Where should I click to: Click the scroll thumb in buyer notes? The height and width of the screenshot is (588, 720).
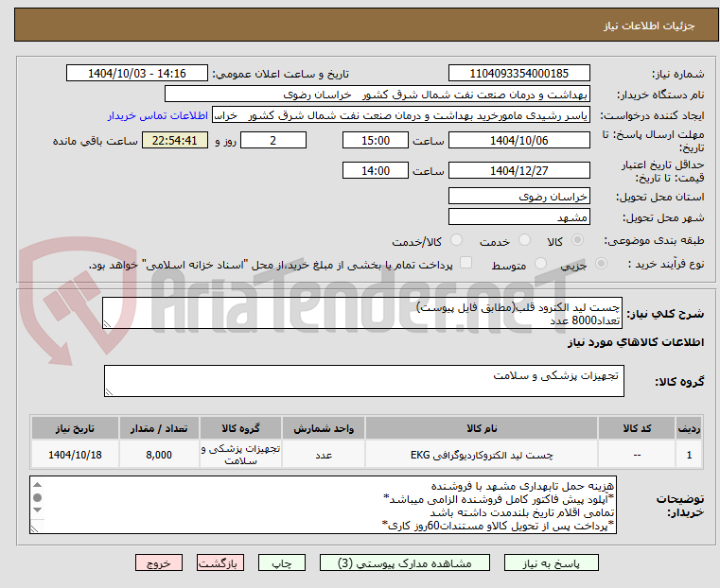(38, 497)
